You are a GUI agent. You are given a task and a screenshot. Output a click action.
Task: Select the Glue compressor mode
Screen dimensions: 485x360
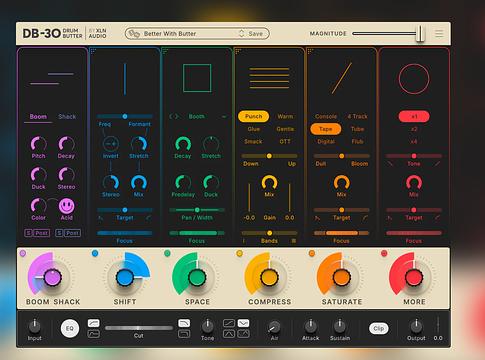(x=254, y=129)
